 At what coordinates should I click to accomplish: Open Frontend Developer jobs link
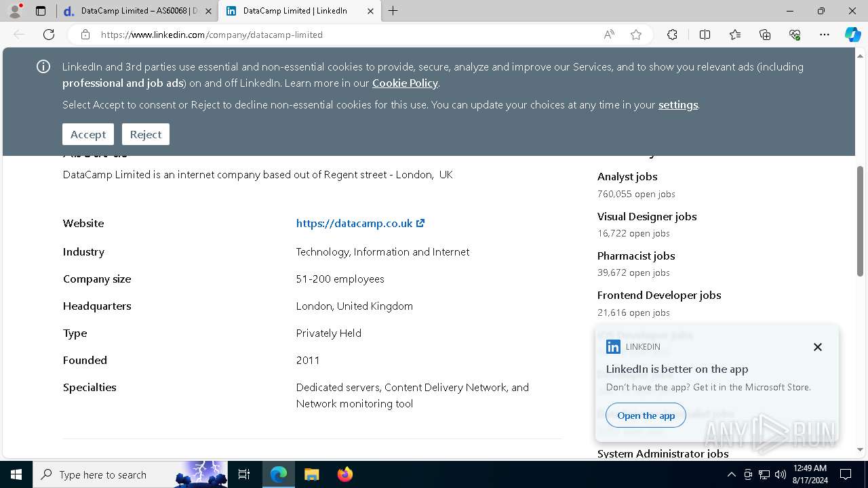tap(659, 295)
